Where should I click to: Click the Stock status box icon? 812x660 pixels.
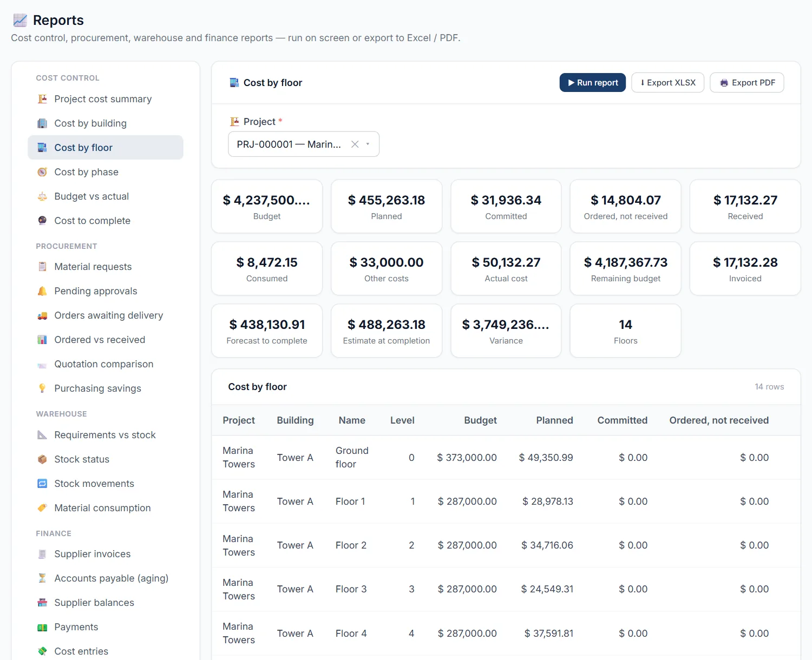pyautogui.click(x=42, y=459)
